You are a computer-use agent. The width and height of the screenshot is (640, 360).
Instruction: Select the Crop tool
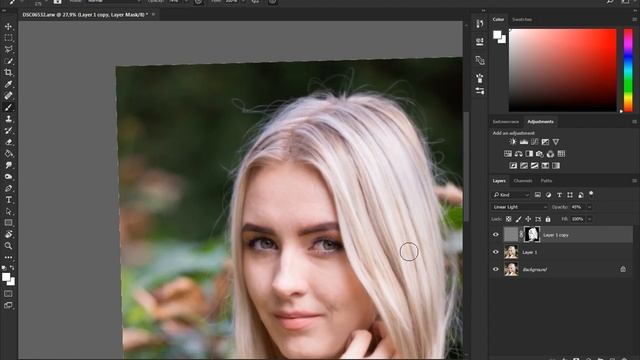click(x=8, y=72)
